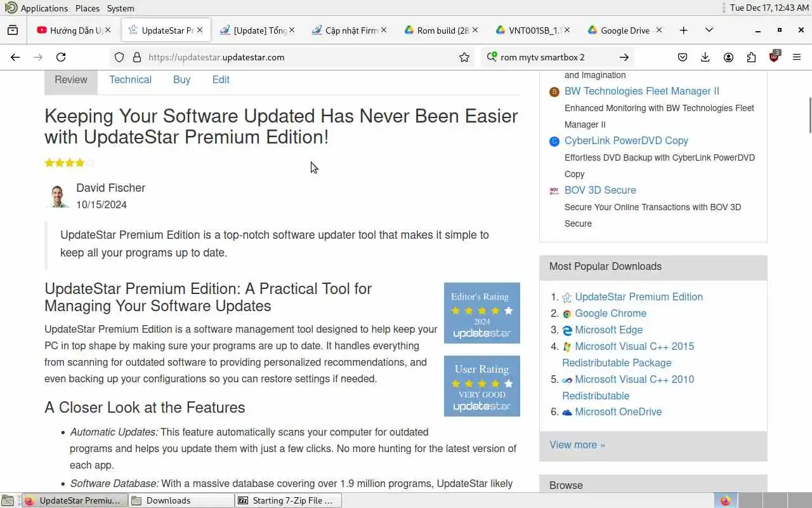Open the BW Technologies Fleet Manager II link

pos(641,91)
